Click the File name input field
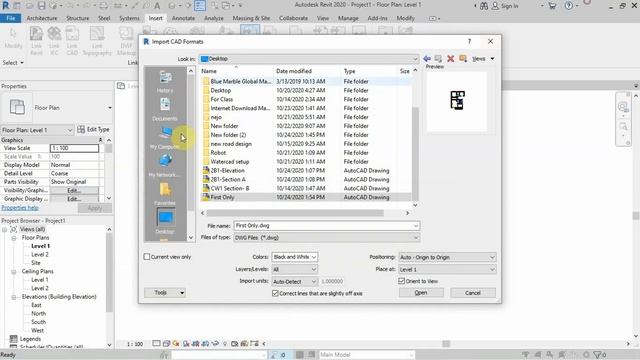This screenshot has width=640, height=360. click(x=327, y=226)
